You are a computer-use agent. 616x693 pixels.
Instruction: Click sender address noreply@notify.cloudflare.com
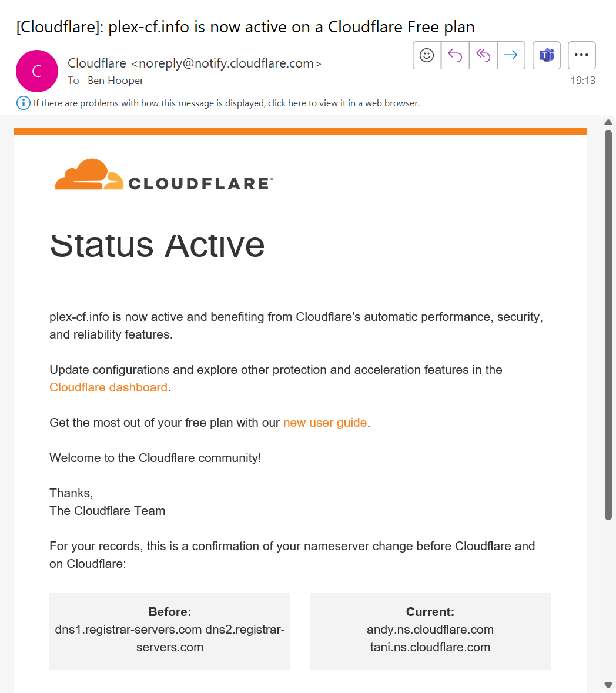point(226,63)
